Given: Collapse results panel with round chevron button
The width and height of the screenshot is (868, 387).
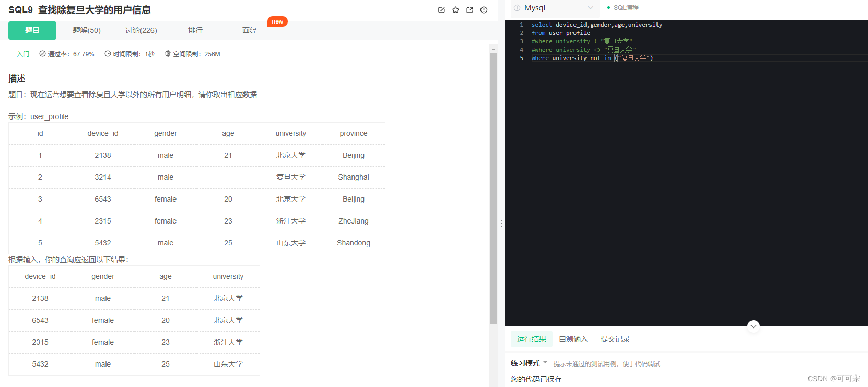Looking at the screenshot, I should click(753, 326).
